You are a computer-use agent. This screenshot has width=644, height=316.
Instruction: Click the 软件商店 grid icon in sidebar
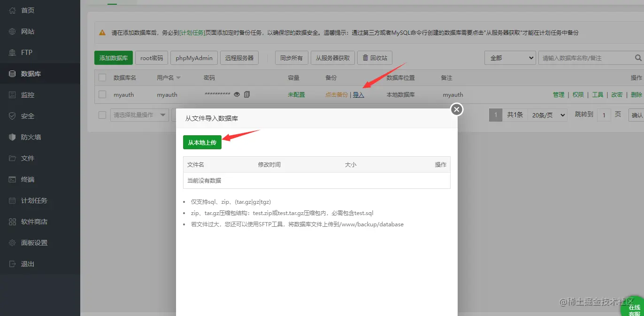click(12, 222)
